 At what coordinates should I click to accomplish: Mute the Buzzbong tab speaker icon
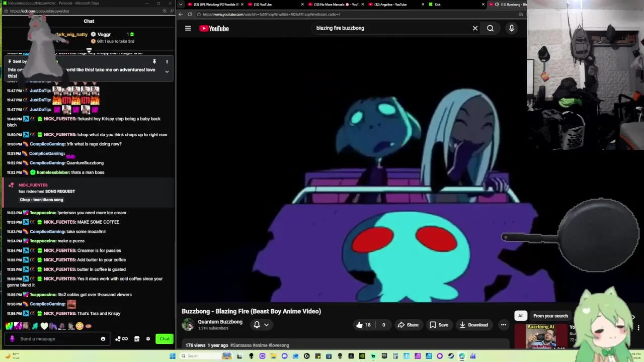tap(497, 5)
